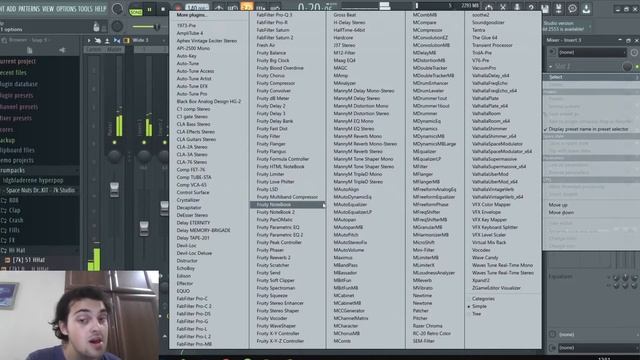Open the PATTERNS menu
The image size is (640, 360).
tap(29, 9)
